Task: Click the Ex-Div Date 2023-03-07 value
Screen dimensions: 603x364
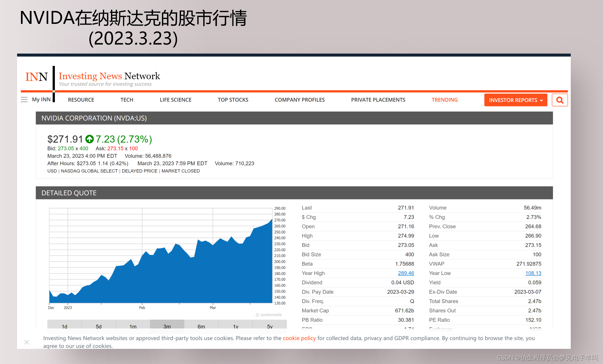Action: [528, 292]
